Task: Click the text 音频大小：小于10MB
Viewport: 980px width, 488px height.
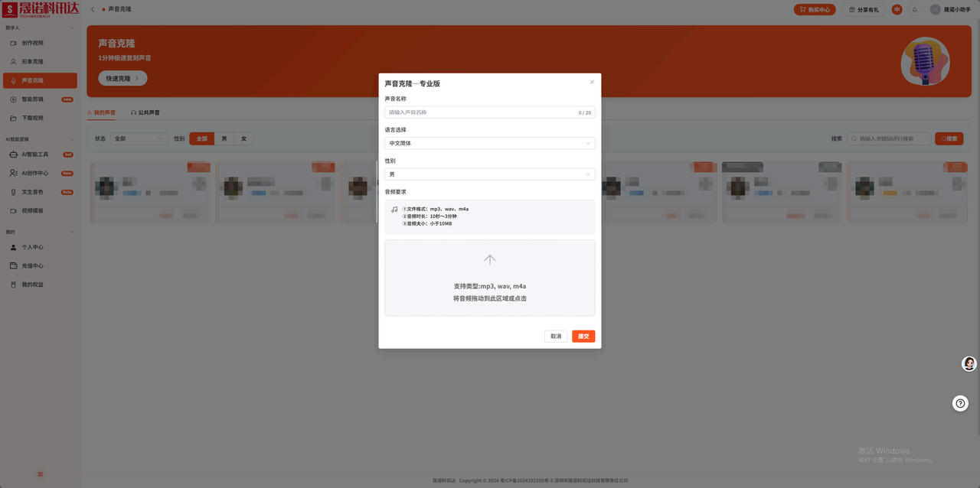Action: click(x=427, y=223)
